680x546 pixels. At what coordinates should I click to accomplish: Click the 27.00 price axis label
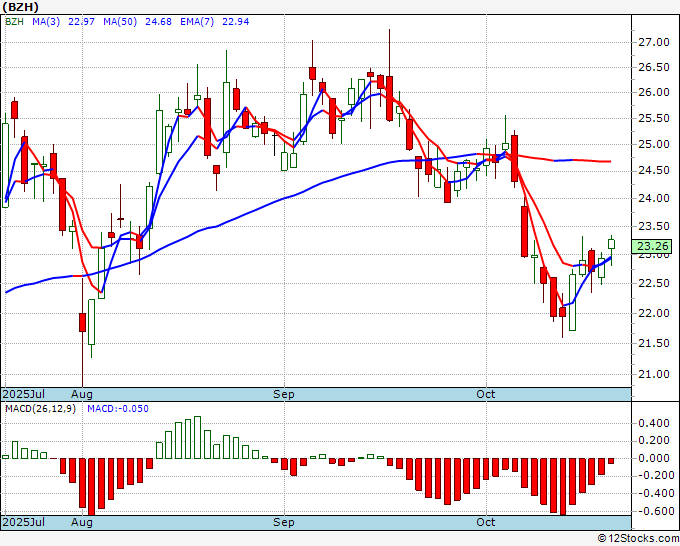tap(654, 42)
